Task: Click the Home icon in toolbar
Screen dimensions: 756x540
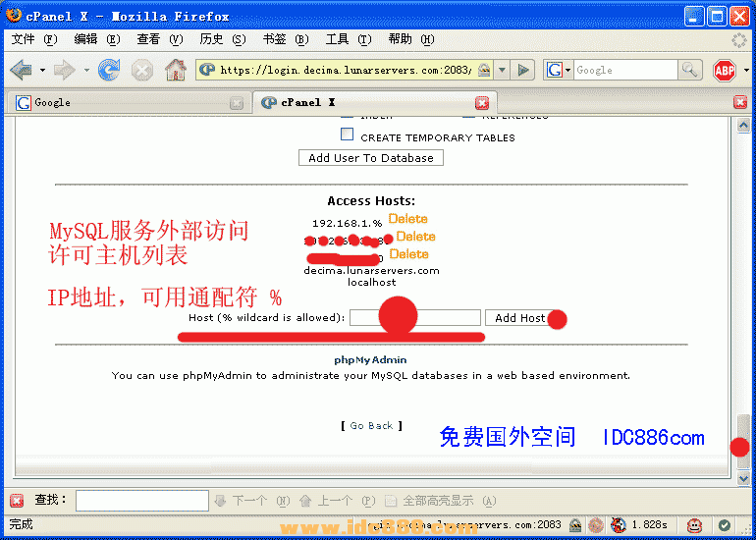Action: click(175, 70)
